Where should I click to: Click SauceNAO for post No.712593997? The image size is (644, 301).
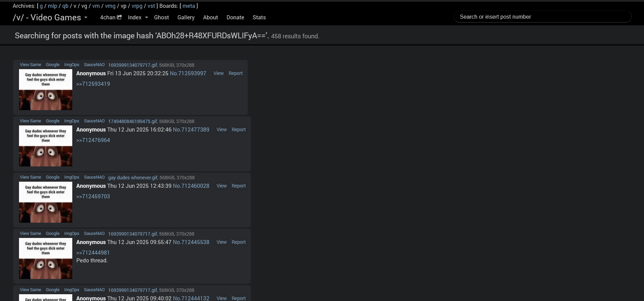[94, 65]
